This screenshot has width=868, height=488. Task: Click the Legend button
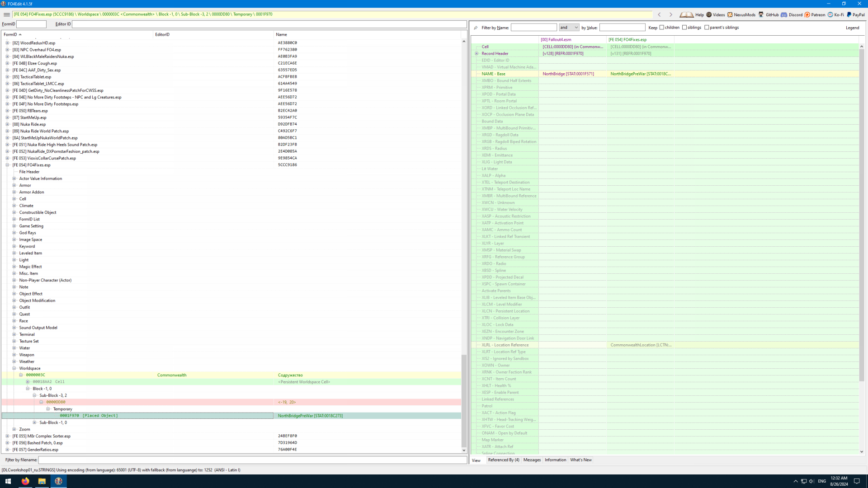(x=852, y=28)
